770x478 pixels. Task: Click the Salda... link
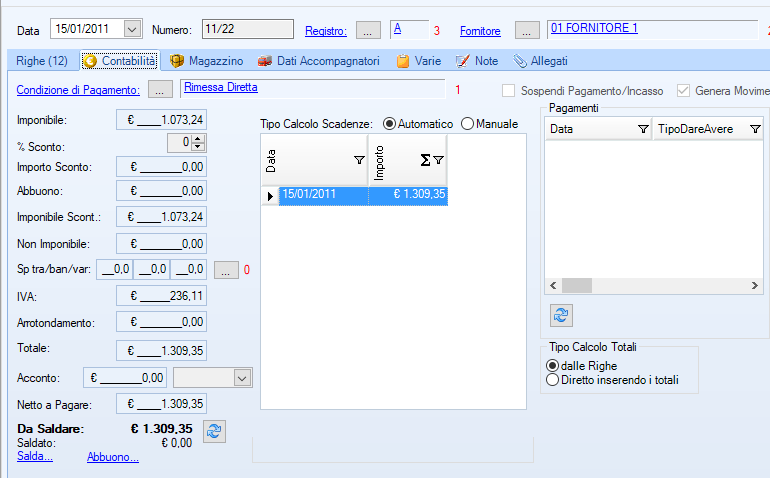point(35,457)
